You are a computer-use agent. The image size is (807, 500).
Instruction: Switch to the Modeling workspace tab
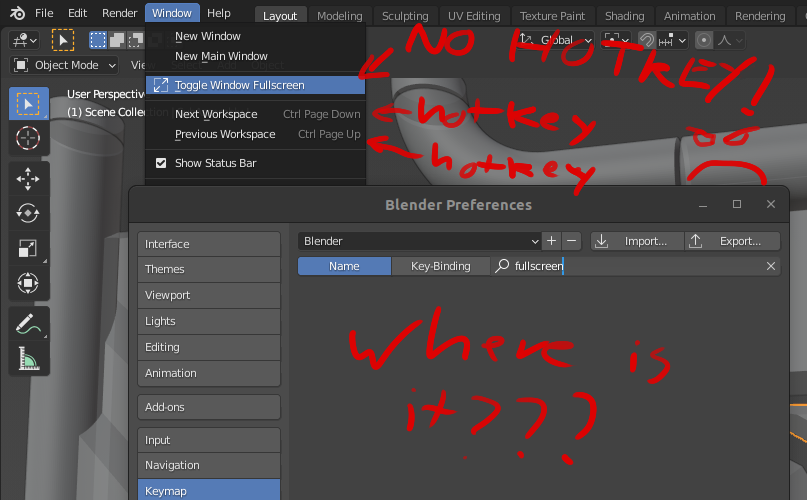click(x=340, y=16)
